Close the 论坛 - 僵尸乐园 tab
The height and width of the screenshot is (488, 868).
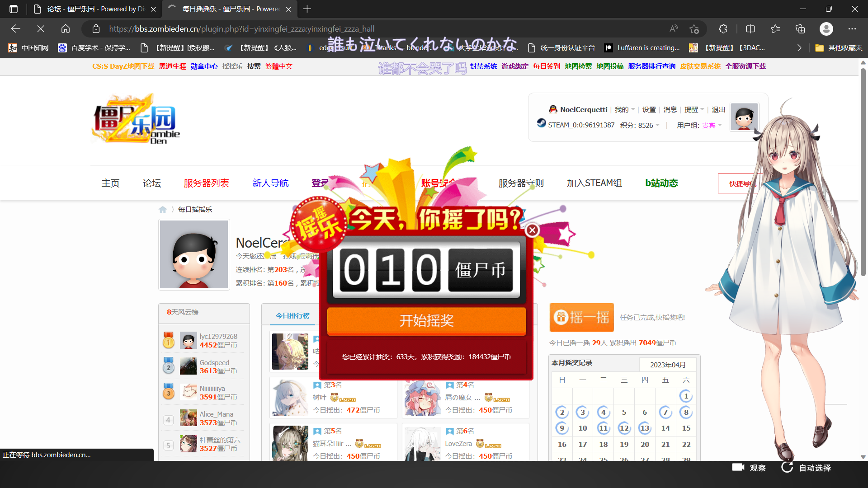click(x=153, y=9)
